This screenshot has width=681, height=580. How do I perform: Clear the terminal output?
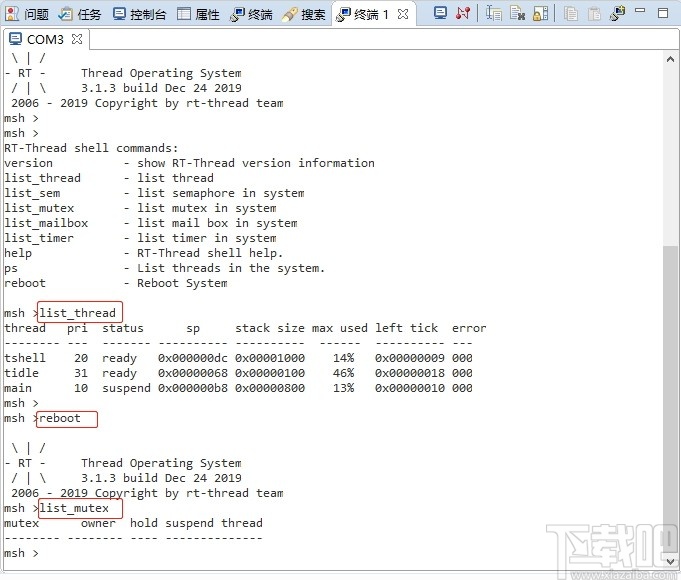pyautogui.click(x=517, y=13)
